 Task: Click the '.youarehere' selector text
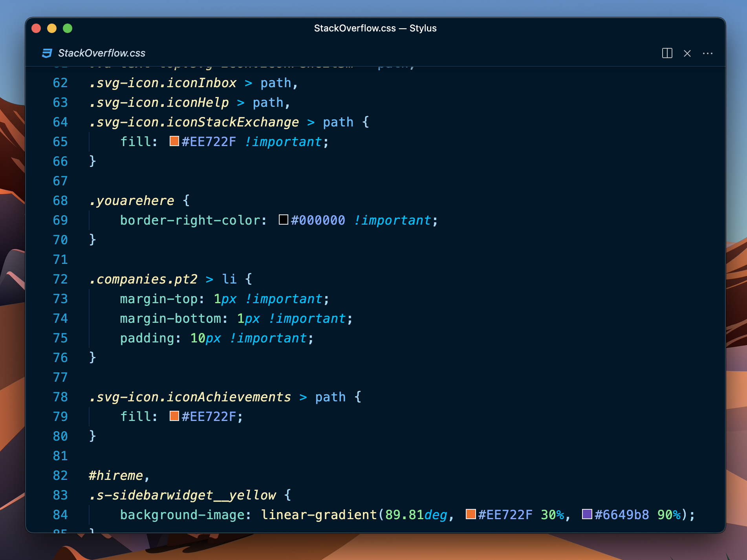coord(132,201)
